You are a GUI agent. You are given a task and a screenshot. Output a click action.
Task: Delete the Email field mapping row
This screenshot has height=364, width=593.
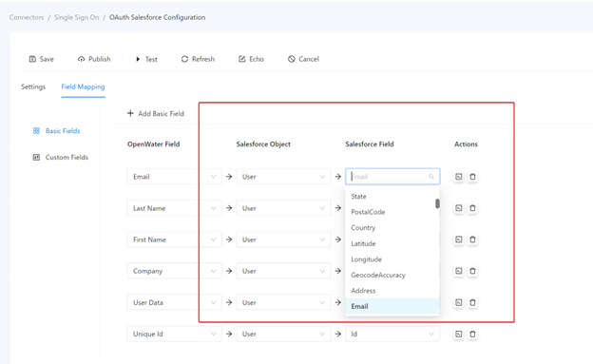[x=472, y=177]
